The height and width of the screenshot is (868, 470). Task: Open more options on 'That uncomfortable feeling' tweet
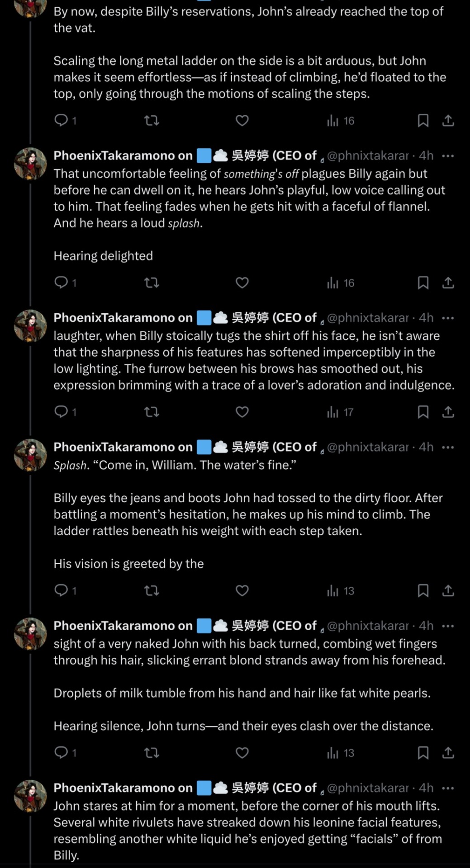pos(448,156)
